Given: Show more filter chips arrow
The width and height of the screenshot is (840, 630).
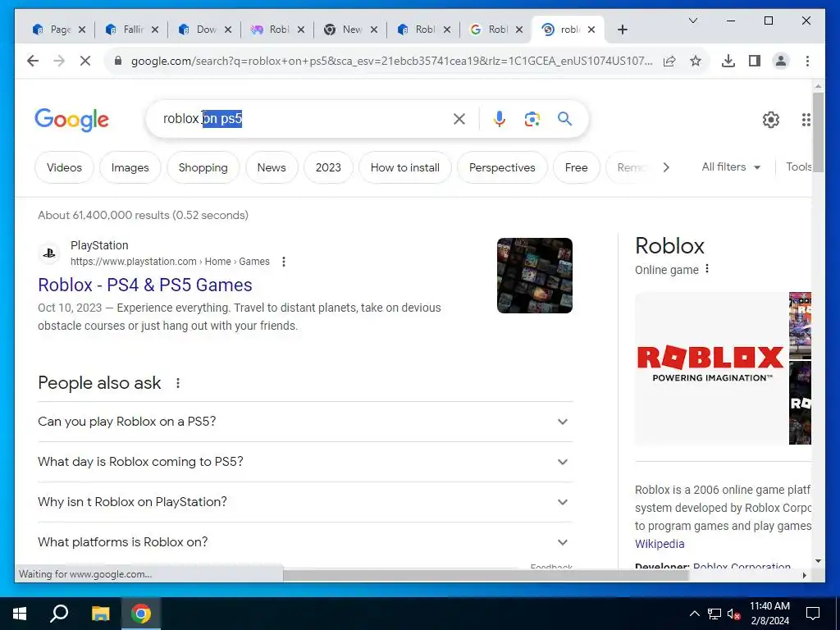Looking at the screenshot, I should click(666, 167).
